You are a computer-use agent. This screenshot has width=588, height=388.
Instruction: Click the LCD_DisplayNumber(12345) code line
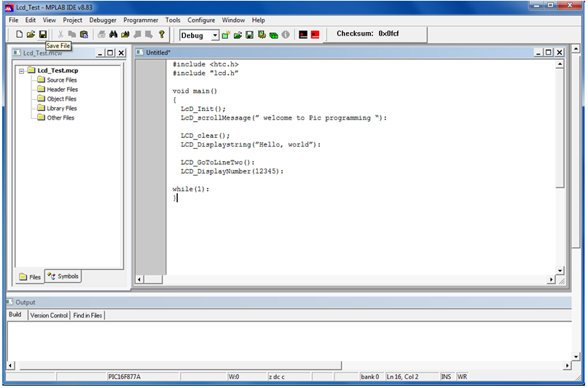point(232,171)
